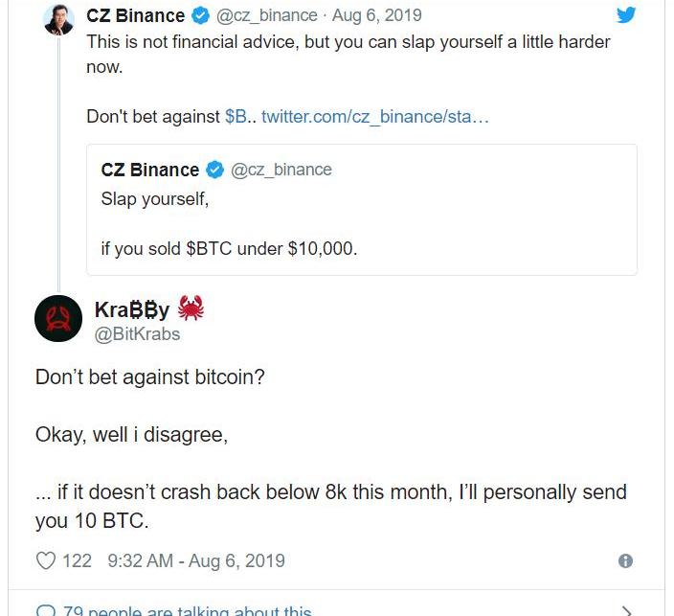Screen dimensions: 674x616
Task: Click the speech bubble conversation icon
Action: 45,610
